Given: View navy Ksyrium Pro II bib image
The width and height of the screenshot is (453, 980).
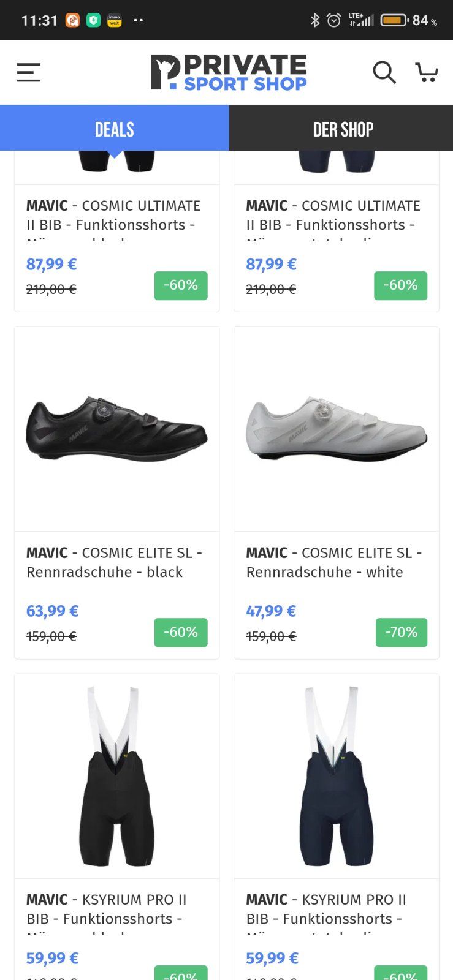Looking at the screenshot, I should pos(337,776).
